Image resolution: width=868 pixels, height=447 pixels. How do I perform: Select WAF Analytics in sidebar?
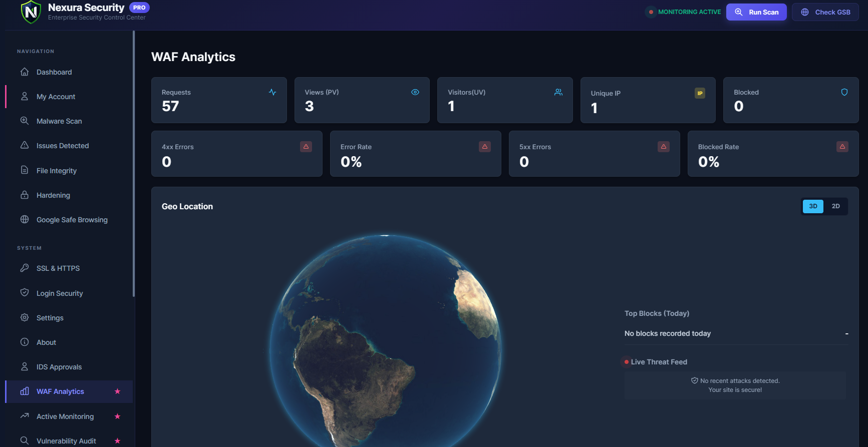click(x=69, y=391)
